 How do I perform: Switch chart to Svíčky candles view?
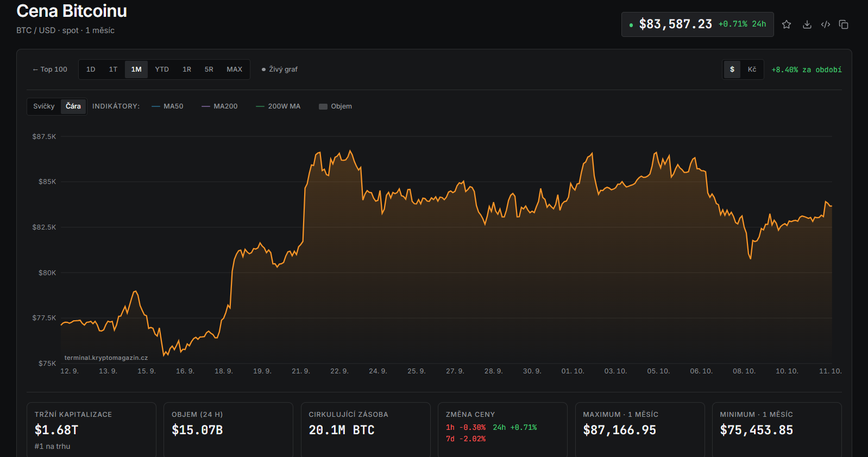[x=44, y=106]
